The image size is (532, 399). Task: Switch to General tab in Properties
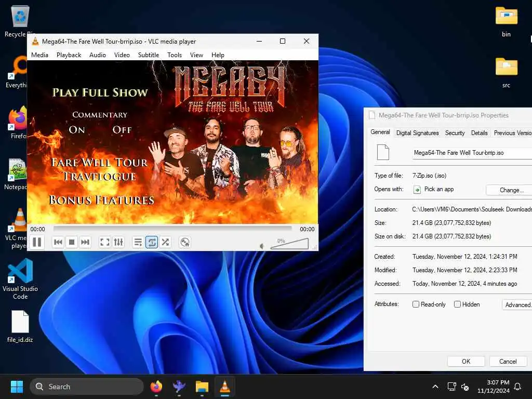pyautogui.click(x=380, y=132)
